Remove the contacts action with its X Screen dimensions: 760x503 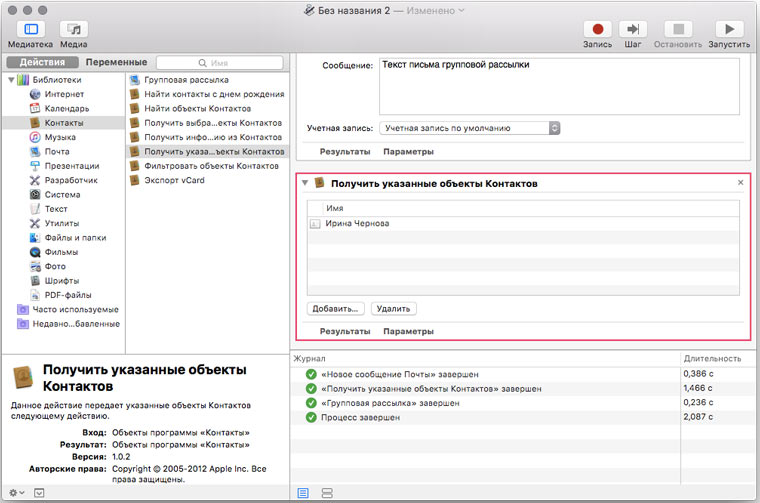pyautogui.click(x=740, y=182)
